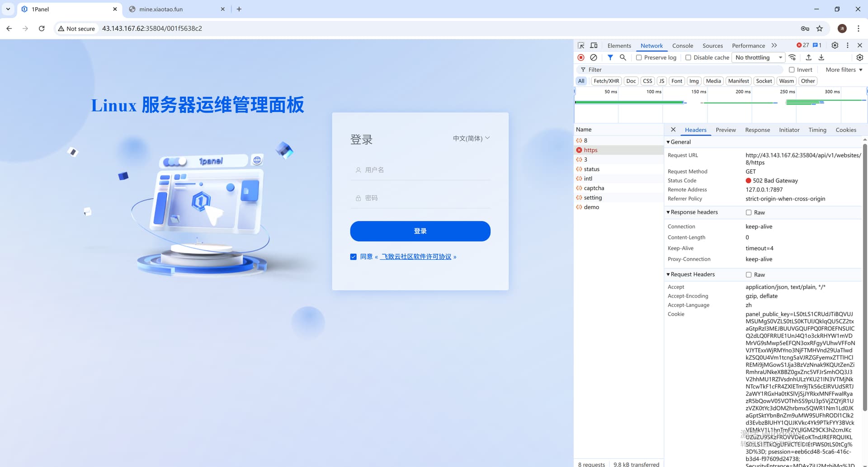This screenshot has width=868, height=467.
Task: Click the export HAR download icon
Action: (821, 57)
